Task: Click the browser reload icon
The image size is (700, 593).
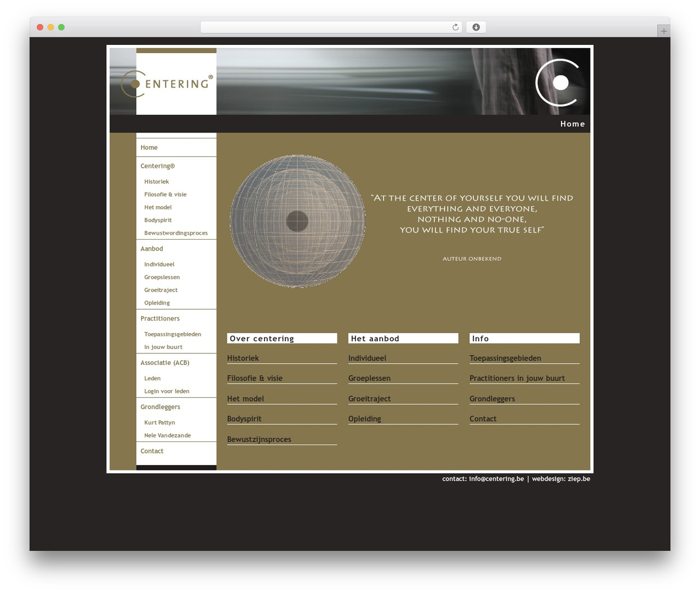Action: click(x=456, y=27)
